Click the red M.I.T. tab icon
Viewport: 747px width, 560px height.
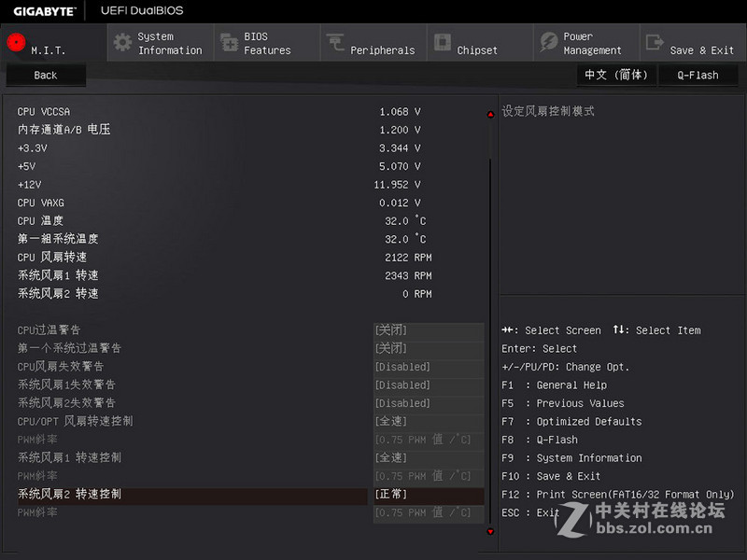click(x=16, y=43)
